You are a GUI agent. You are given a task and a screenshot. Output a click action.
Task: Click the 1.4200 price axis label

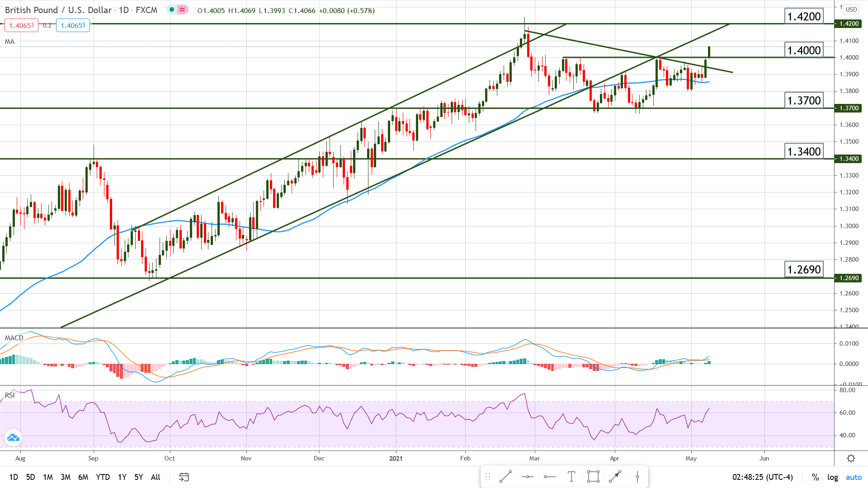848,23
